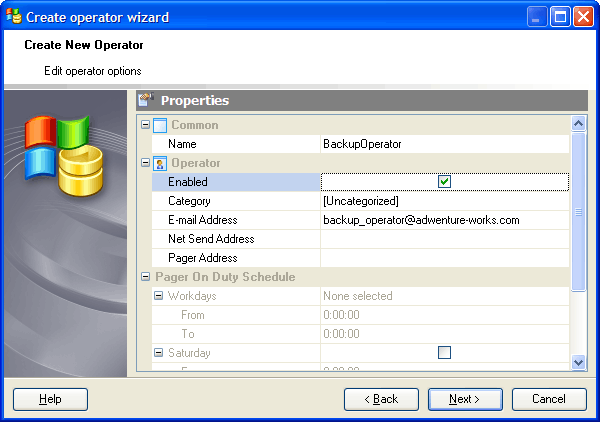Click the empty Net Send Address field
The image size is (600, 422).
[444, 239]
